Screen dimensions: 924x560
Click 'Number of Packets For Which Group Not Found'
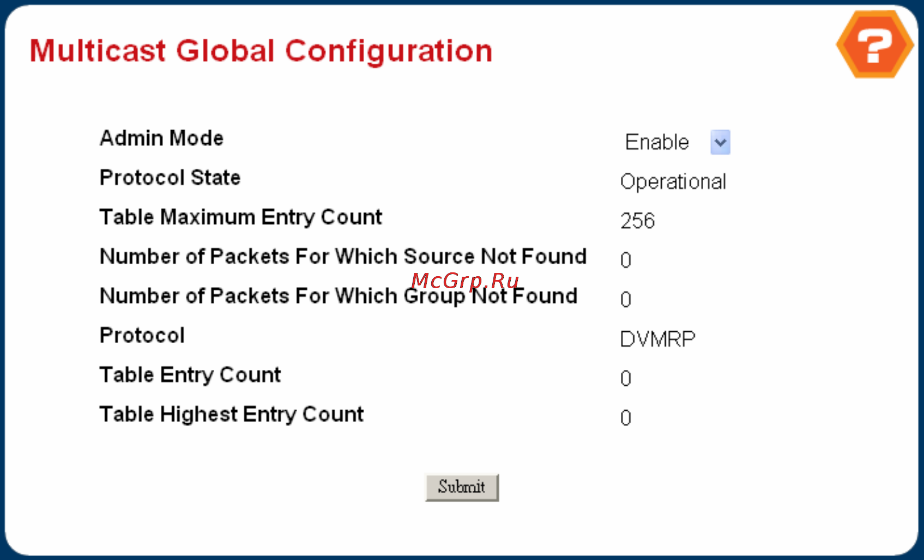coord(339,296)
